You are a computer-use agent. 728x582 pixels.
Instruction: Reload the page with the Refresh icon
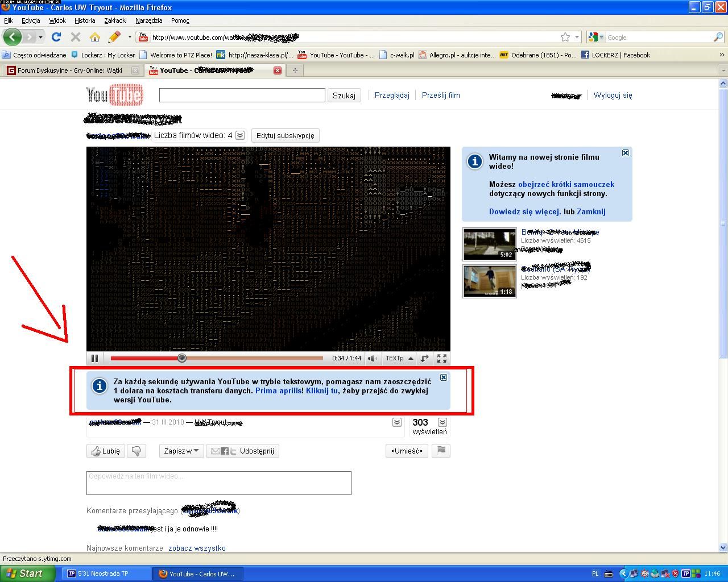coord(56,37)
